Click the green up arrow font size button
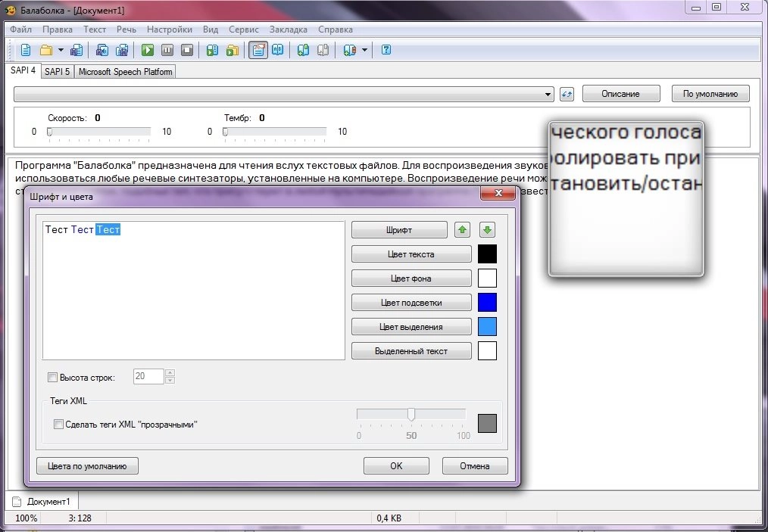The image size is (768, 532). tap(462, 229)
